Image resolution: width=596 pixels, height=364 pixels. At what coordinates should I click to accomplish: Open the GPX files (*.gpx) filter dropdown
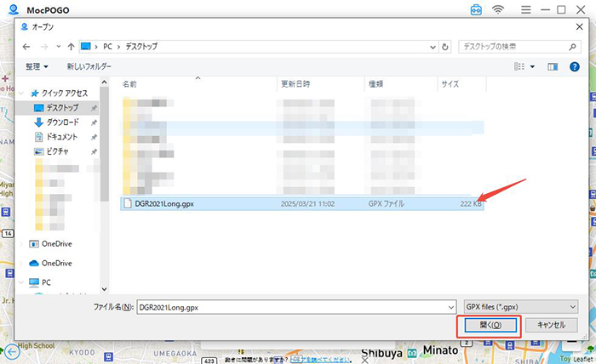tap(521, 307)
